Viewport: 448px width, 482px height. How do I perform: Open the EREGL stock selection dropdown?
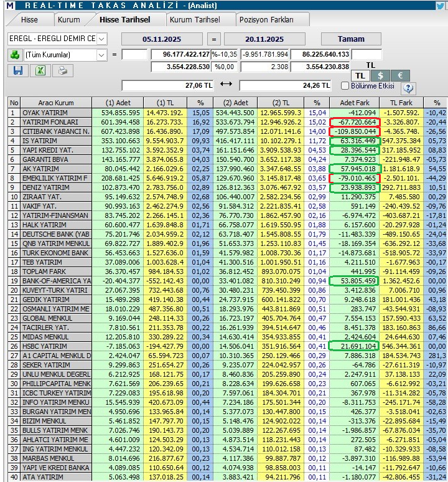(102, 39)
